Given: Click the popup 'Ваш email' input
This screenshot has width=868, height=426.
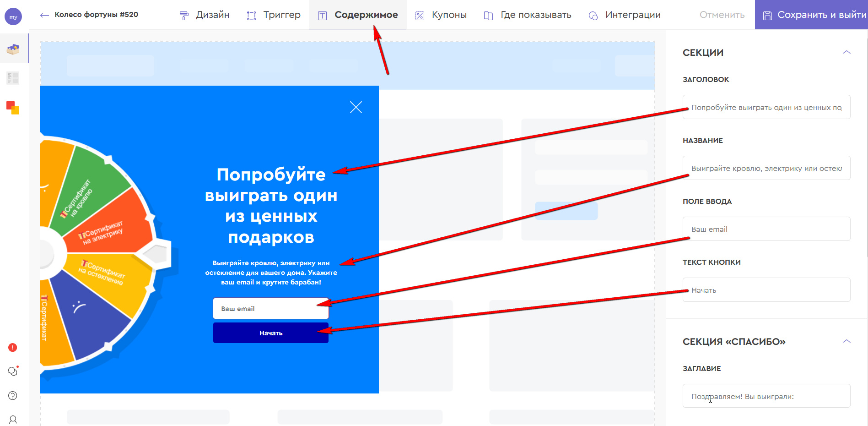Looking at the screenshot, I should pyautogui.click(x=271, y=309).
